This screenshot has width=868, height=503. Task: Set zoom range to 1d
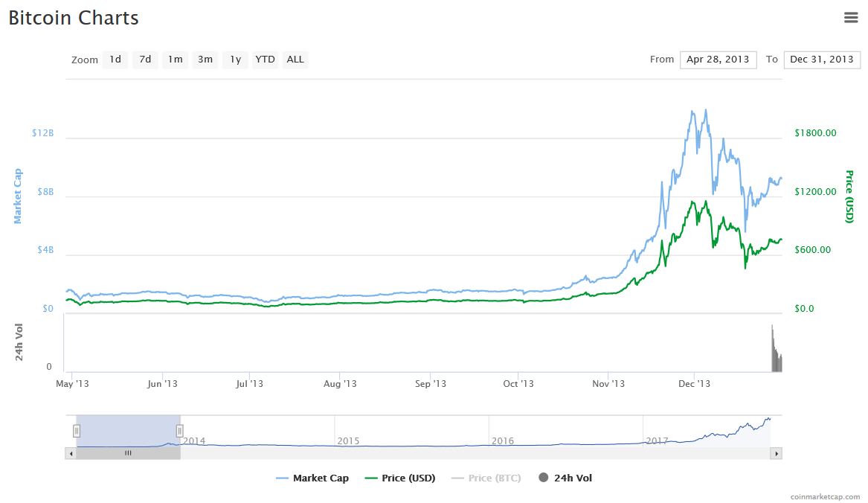pos(115,60)
